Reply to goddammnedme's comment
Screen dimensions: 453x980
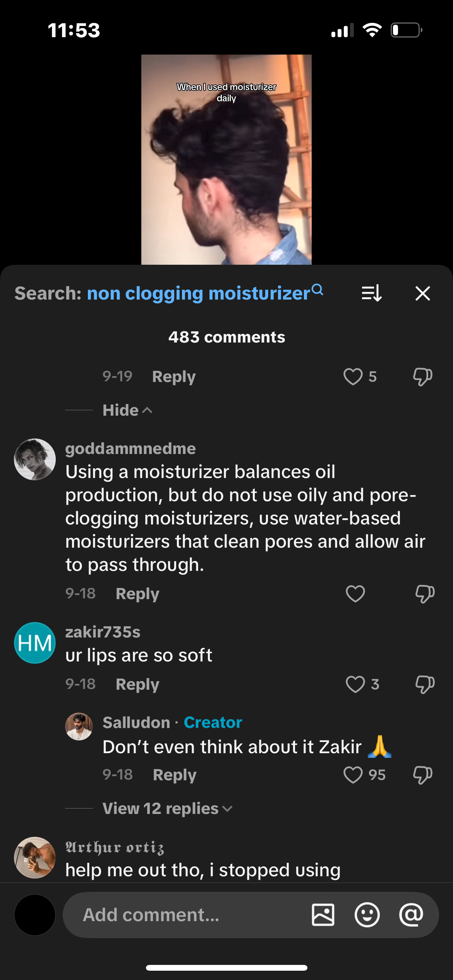(x=137, y=594)
